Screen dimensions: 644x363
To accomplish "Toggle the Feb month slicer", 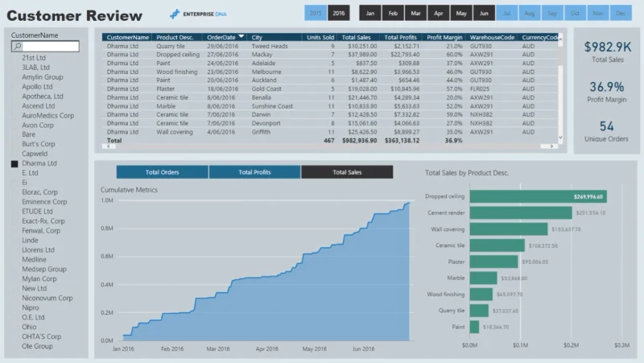I will (x=393, y=13).
